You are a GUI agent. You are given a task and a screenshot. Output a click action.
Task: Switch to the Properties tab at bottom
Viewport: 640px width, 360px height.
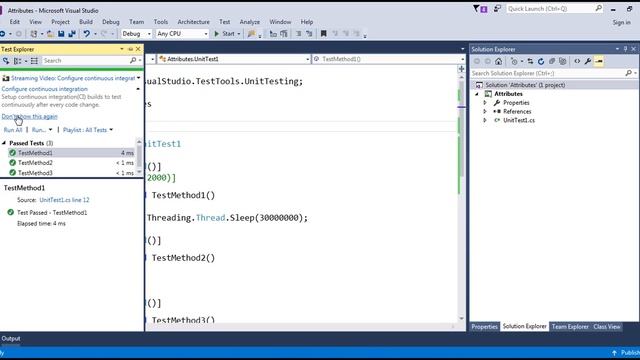[x=484, y=327]
